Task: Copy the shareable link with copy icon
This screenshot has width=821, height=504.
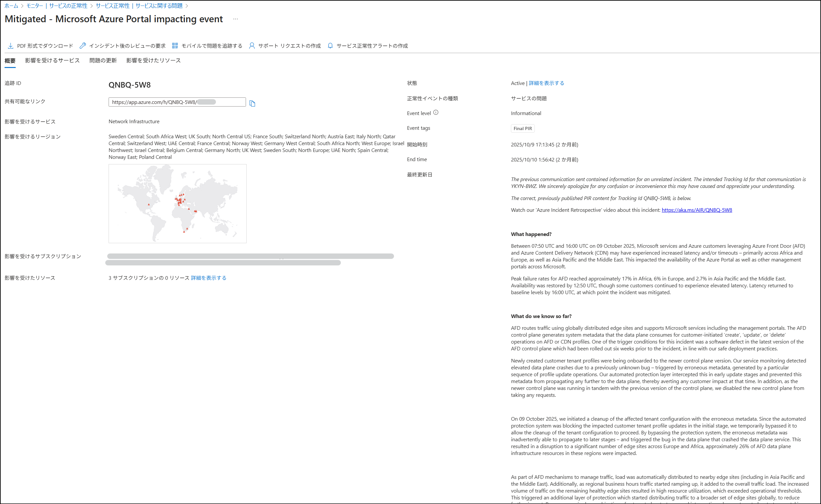Action: point(252,103)
